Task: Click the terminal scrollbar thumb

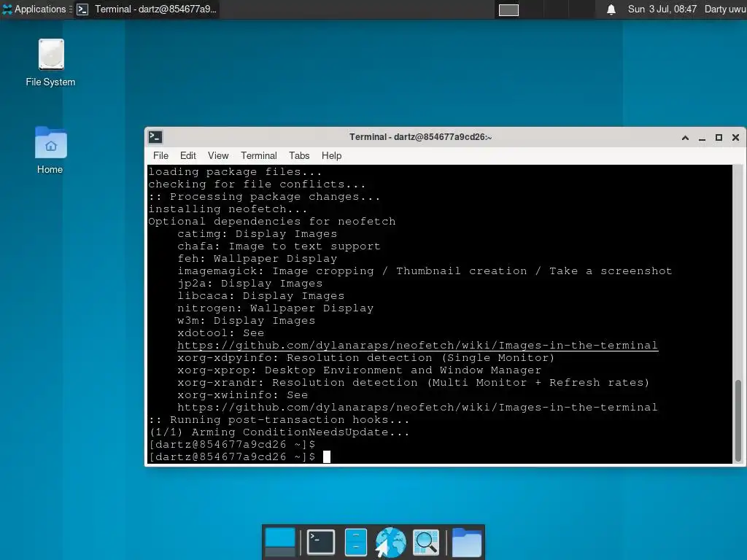Action: click(738, 420)
